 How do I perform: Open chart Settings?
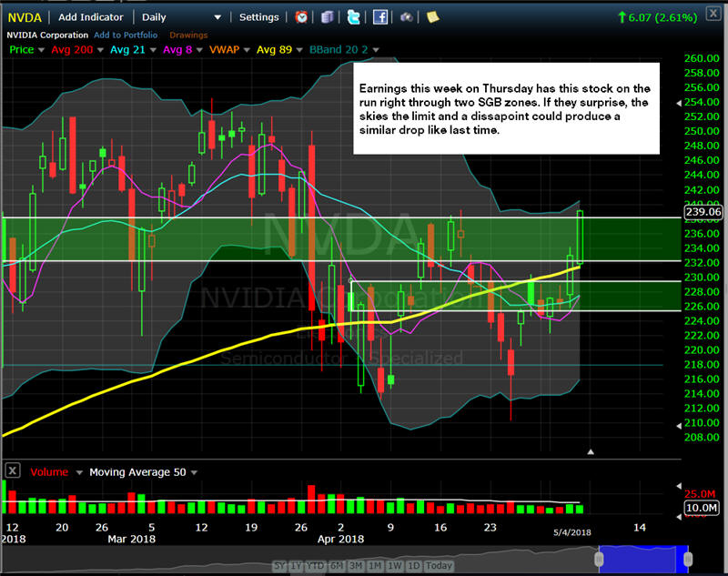click(259, 17)
